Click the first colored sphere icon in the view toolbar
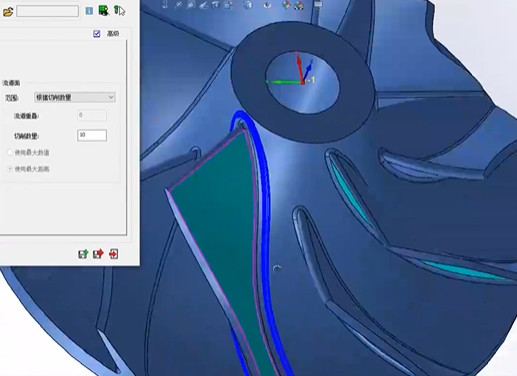The height and width of the screenshot is (376, 517). click(x=286, y=5)
